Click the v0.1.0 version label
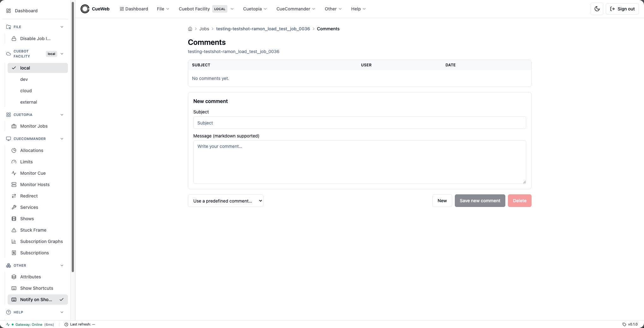The width and height of the screenshot is (644, 328). click(633, 325)
